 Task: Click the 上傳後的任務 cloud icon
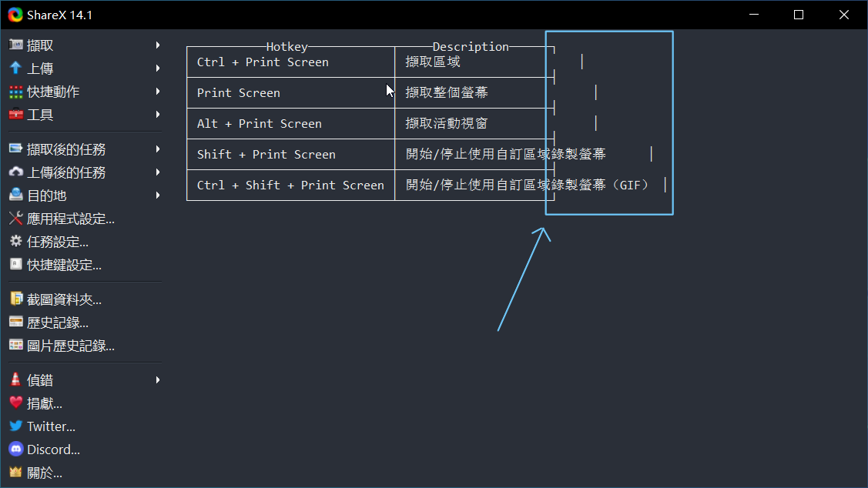point(16,172)
